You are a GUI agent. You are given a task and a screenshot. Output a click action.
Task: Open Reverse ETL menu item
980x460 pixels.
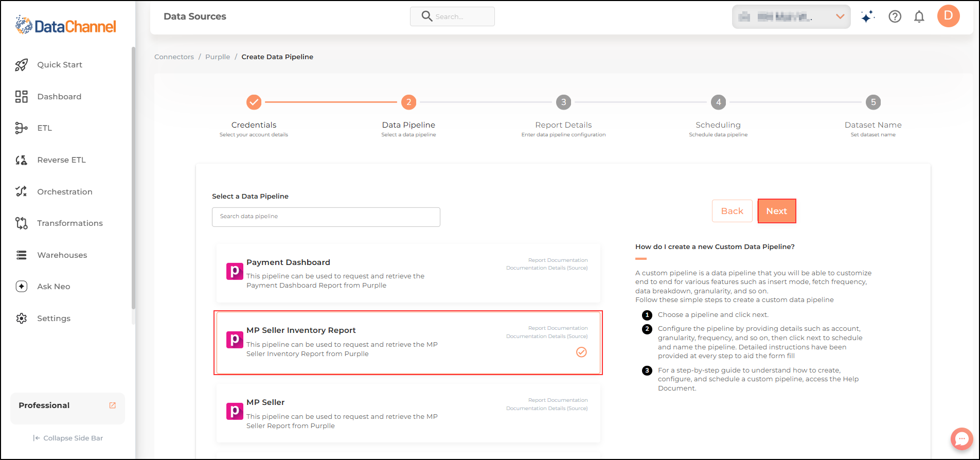(62, 160)
